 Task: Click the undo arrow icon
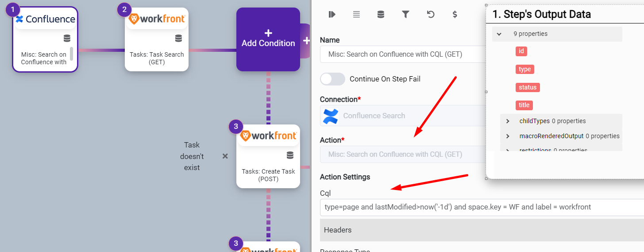tap(430, 15)
